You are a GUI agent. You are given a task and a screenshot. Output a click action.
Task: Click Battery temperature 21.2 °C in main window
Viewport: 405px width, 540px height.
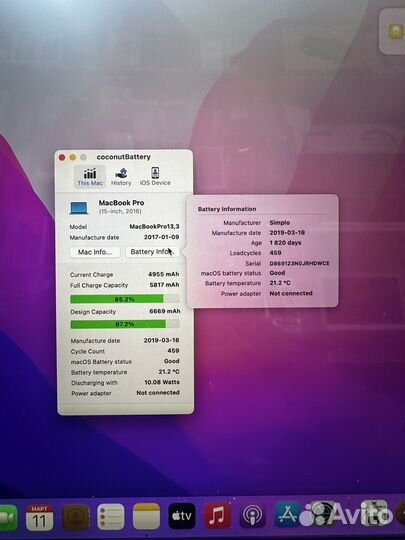point(169,372)
